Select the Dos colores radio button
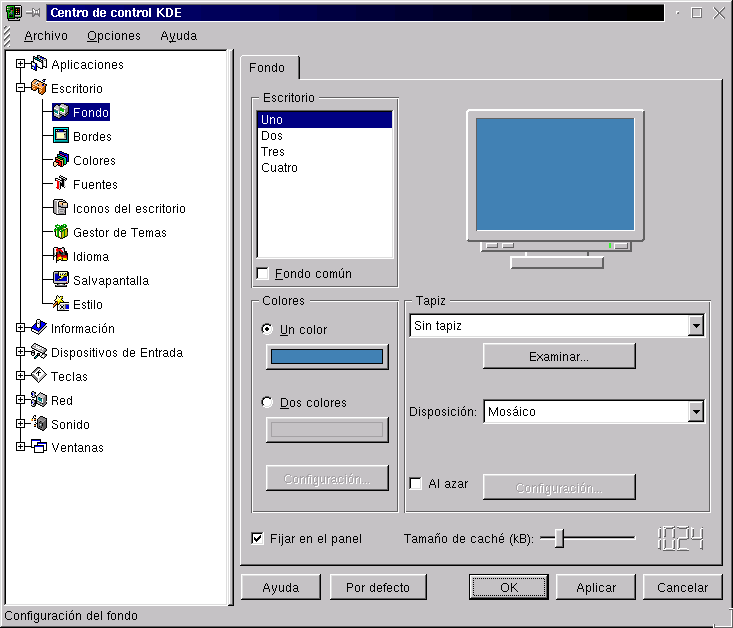 tap(267, 403)
